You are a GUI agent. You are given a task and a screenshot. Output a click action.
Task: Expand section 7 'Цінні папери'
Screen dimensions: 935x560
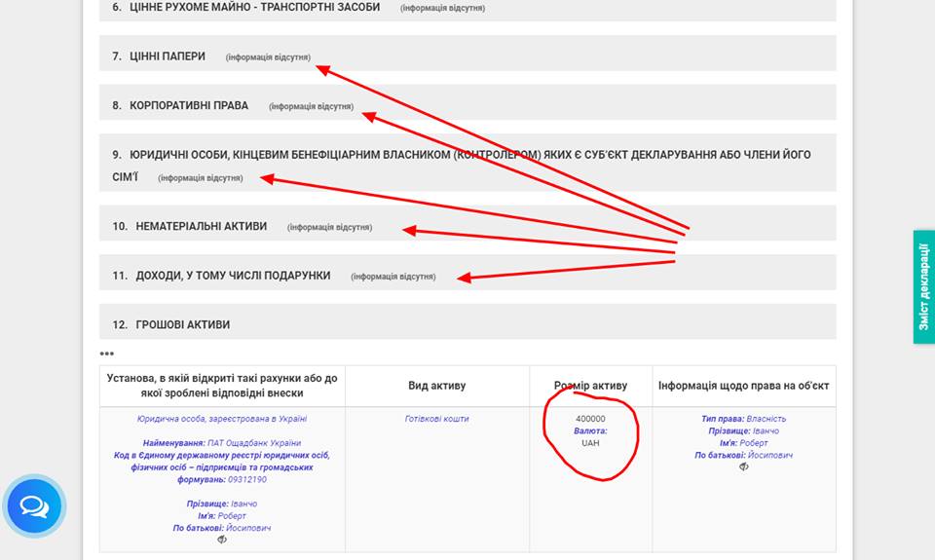point(168,56)
